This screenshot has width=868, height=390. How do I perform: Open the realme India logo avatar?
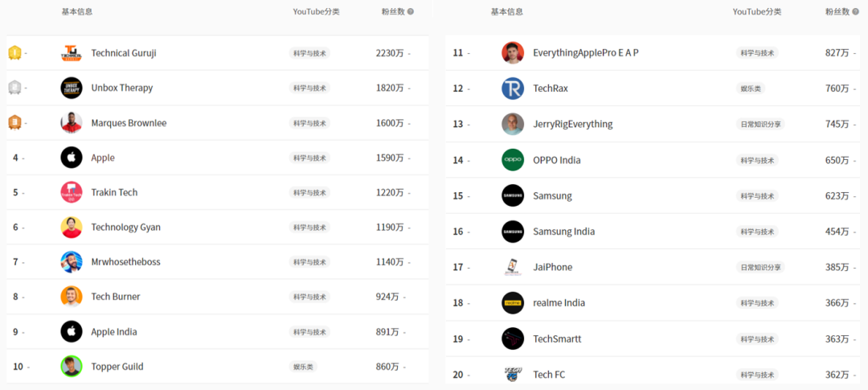[x=513, y=303]
